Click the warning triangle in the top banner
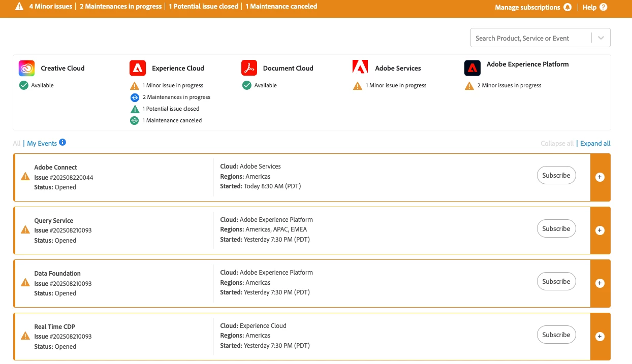632x364 pixels. point(19,7)
